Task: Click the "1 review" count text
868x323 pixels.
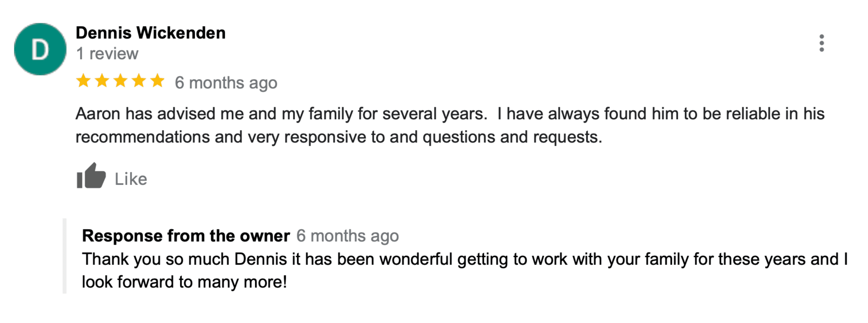Action: click(x=107, y=54)
